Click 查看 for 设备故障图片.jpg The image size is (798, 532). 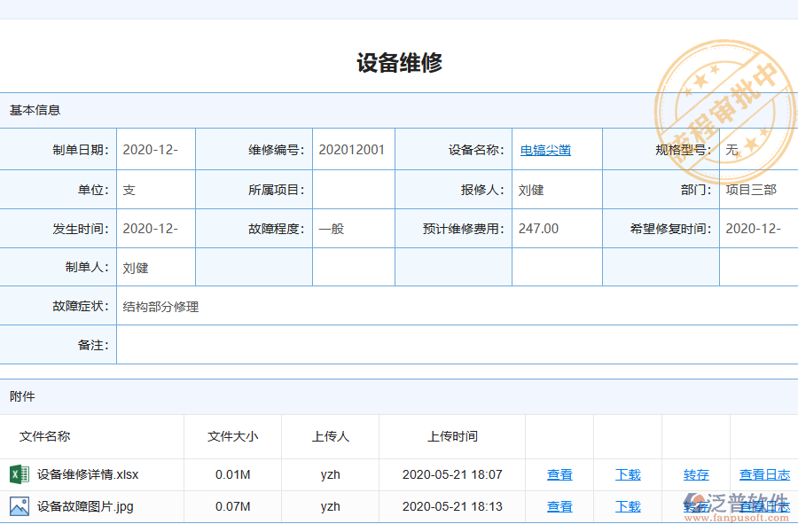click(x=559, y=506)
